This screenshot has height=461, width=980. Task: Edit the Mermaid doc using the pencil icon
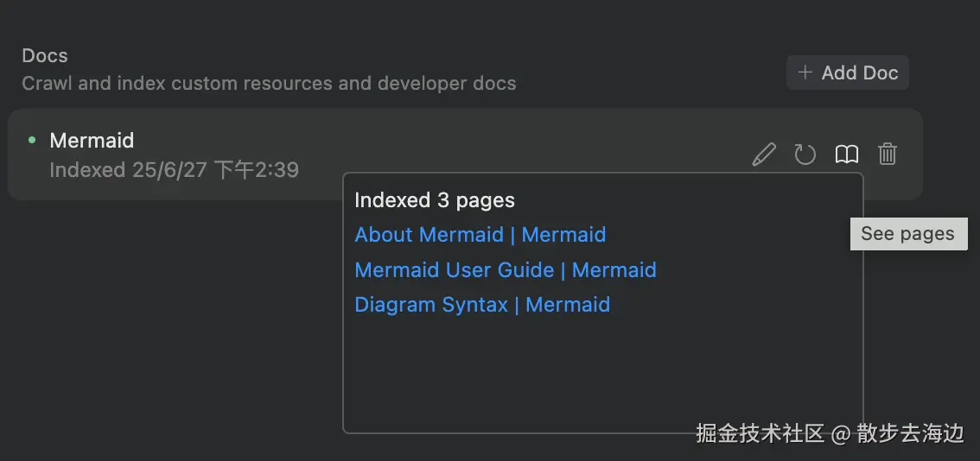[764, 155]
